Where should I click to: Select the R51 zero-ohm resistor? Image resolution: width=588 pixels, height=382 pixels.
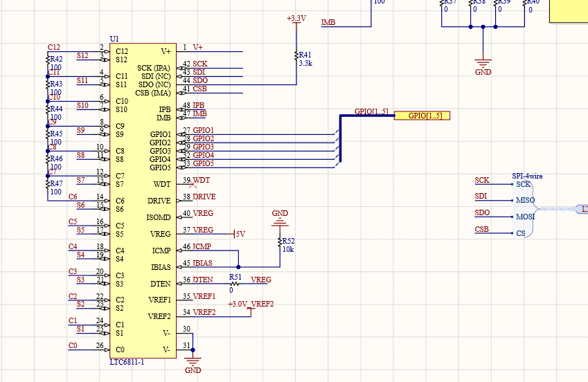pos(234,283)
